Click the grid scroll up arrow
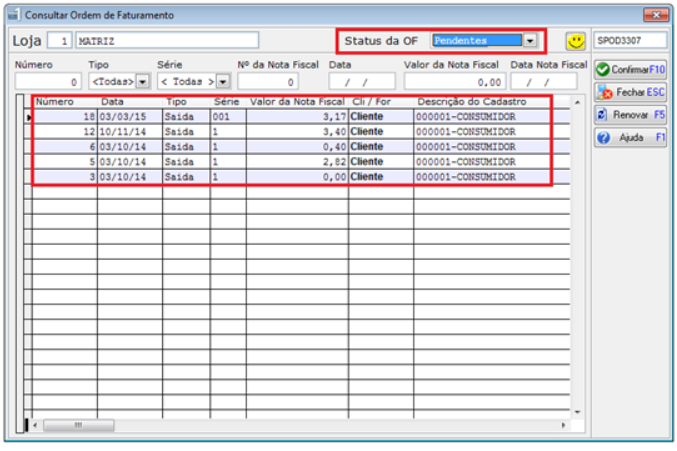 577,102
